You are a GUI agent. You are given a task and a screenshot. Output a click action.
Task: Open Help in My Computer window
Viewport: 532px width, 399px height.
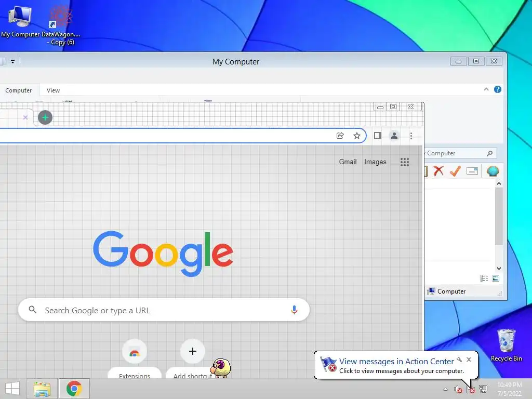pyautogui.click(x=498, y=89)
